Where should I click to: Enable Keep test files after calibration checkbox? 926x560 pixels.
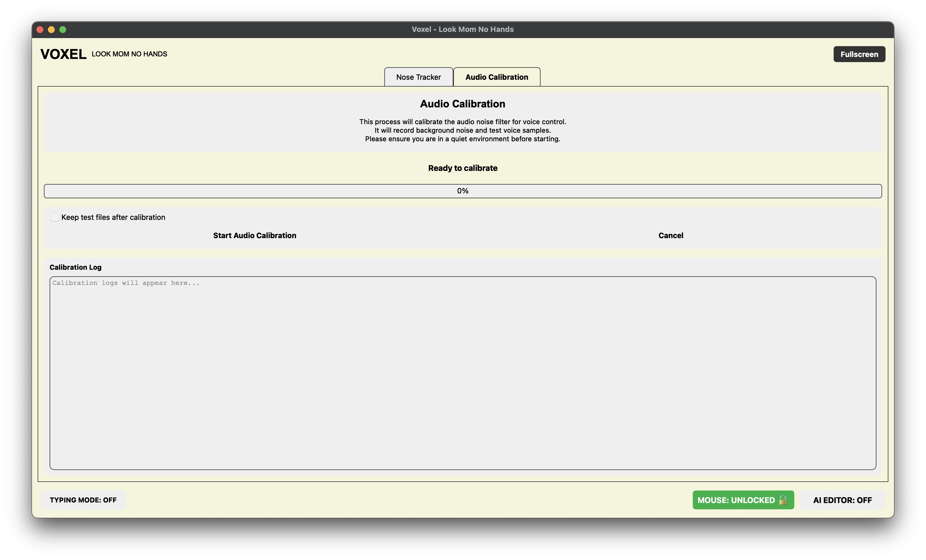pos(54,217)
